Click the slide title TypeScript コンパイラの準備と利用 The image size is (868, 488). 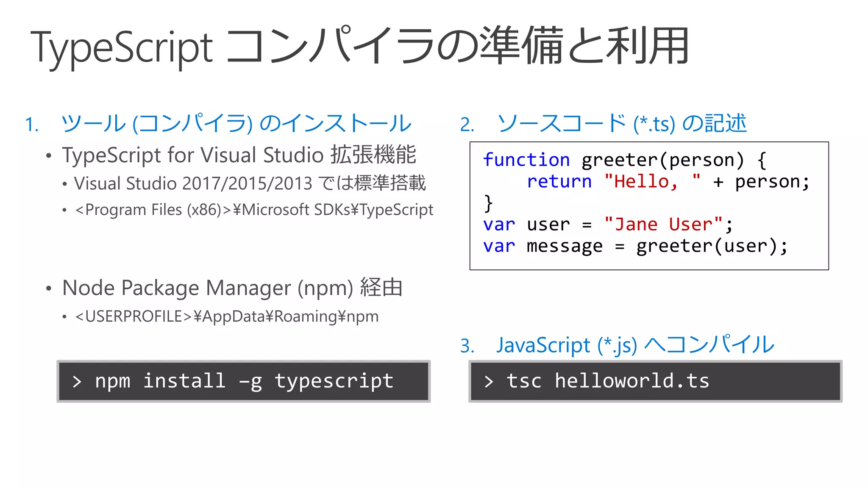[359, 47]
